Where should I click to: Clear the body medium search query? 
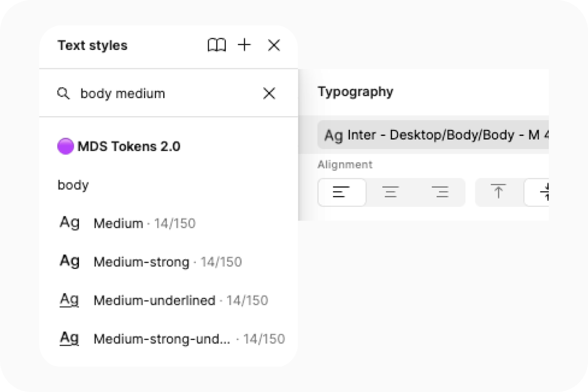[x=269, y=93]
